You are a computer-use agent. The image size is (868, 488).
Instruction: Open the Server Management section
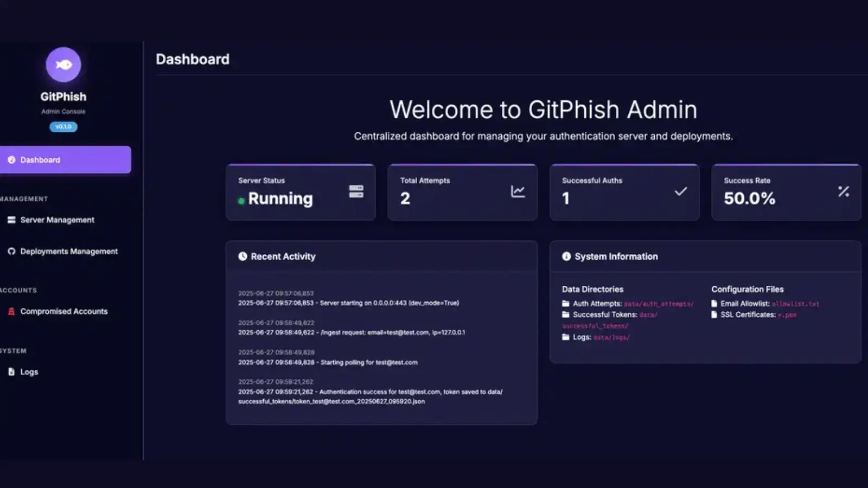(57, 220)
